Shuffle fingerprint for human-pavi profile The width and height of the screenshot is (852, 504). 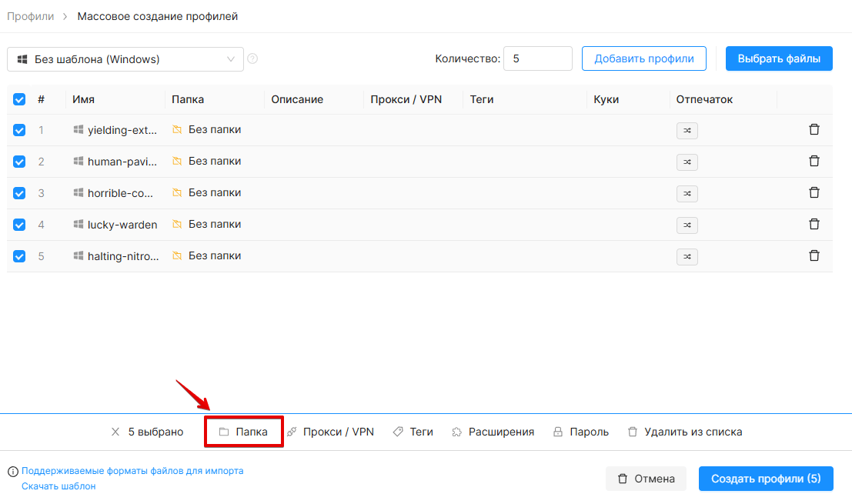[x=687, y=162]
